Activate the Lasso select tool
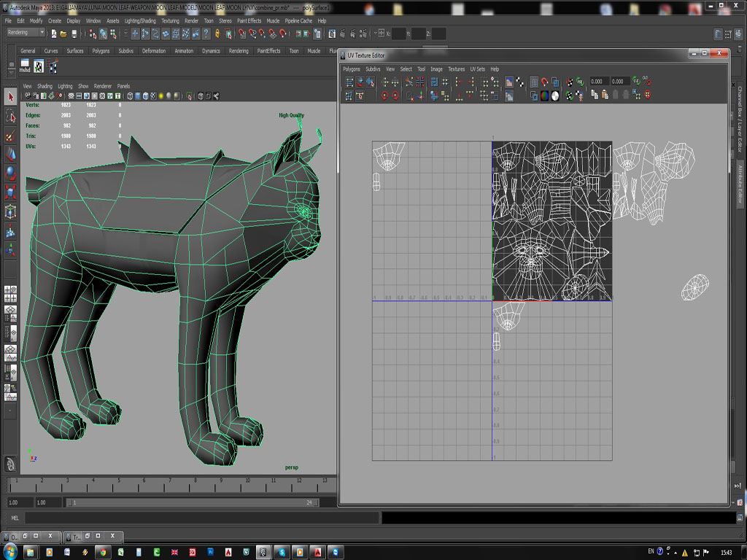747x560 pixels. (10, 116)
